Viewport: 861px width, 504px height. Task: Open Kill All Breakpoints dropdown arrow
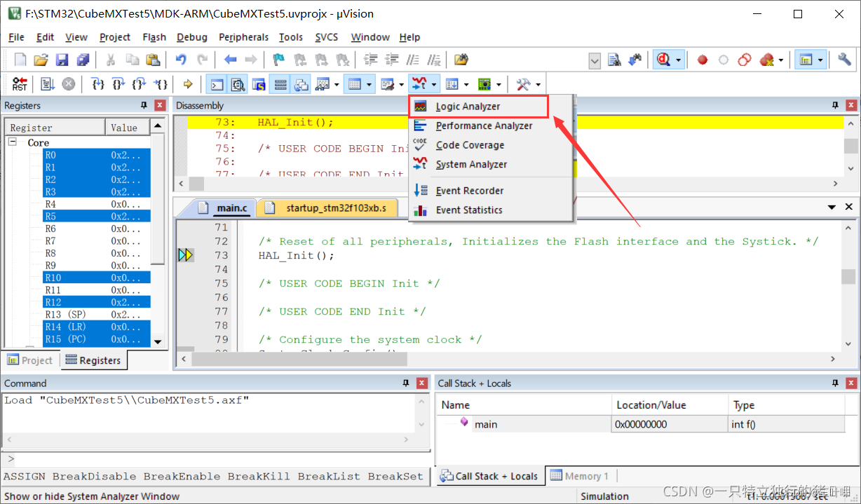click(x=780, y=60)
